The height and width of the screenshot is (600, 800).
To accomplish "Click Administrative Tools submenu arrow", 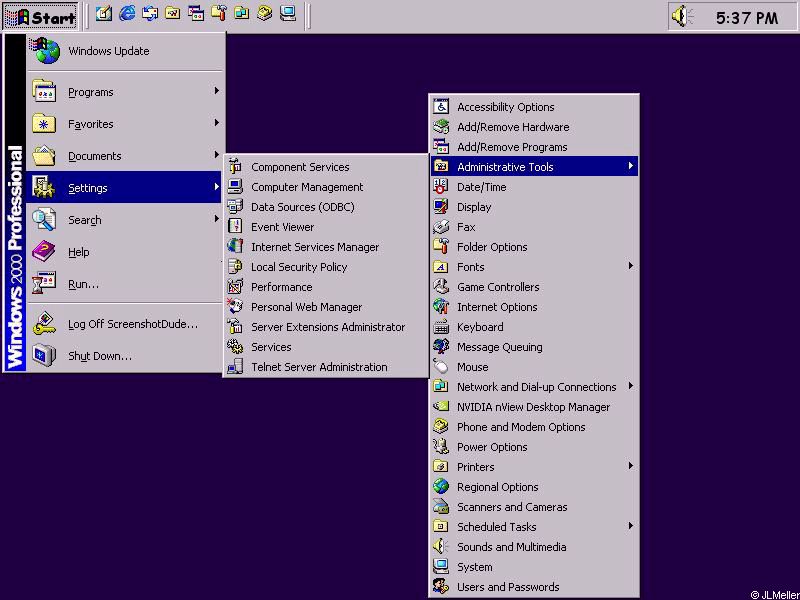I will point(631,166).
